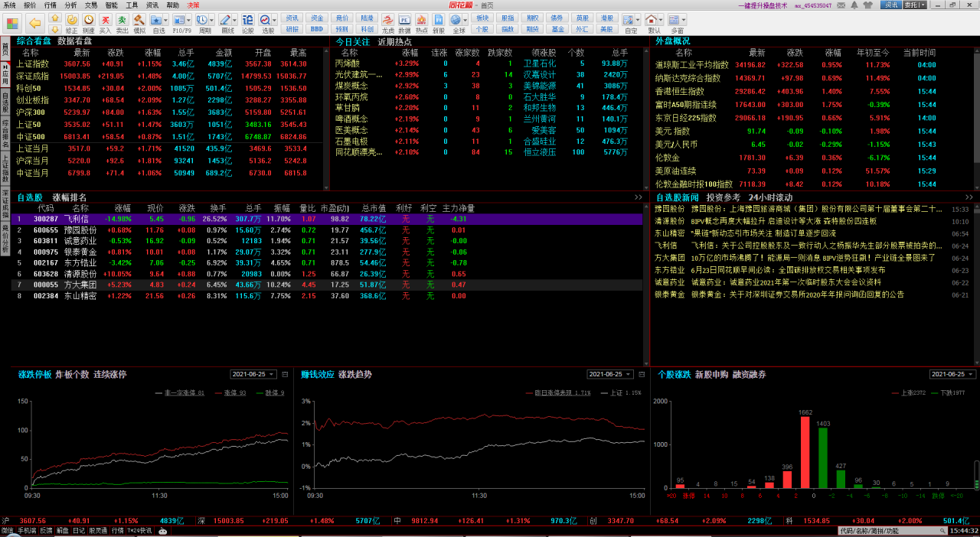This screenshot has height=537, width=980.
Task: Open the 分析 menu
Action: pyautogui.click(x=70, y=5)
